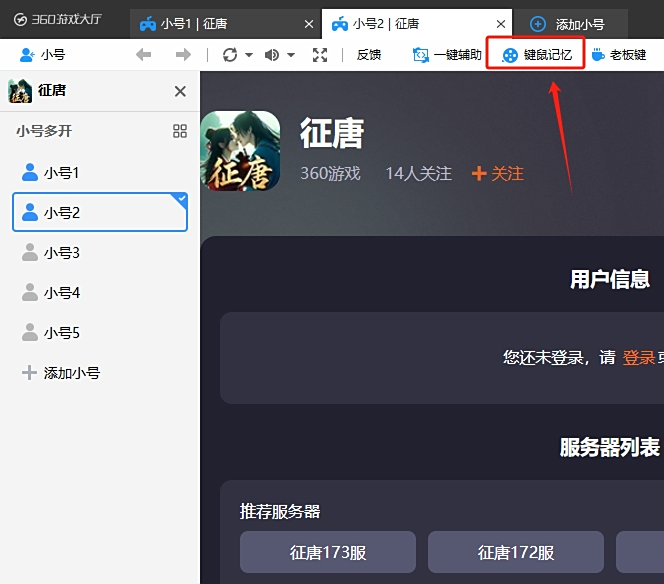The height and width of the screenshot is (584, 664).
Task: Select 小号3 in the sidebar
Action: click(62, 253)
